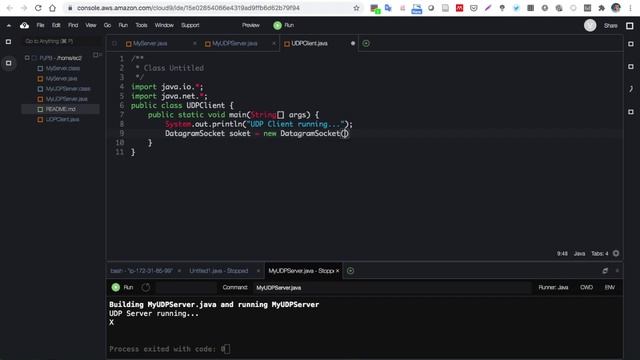The height and width of the screenshot is (360, 640).
Task: Open MyUDPServer.java in the file tree
Action: coord(67,99)
